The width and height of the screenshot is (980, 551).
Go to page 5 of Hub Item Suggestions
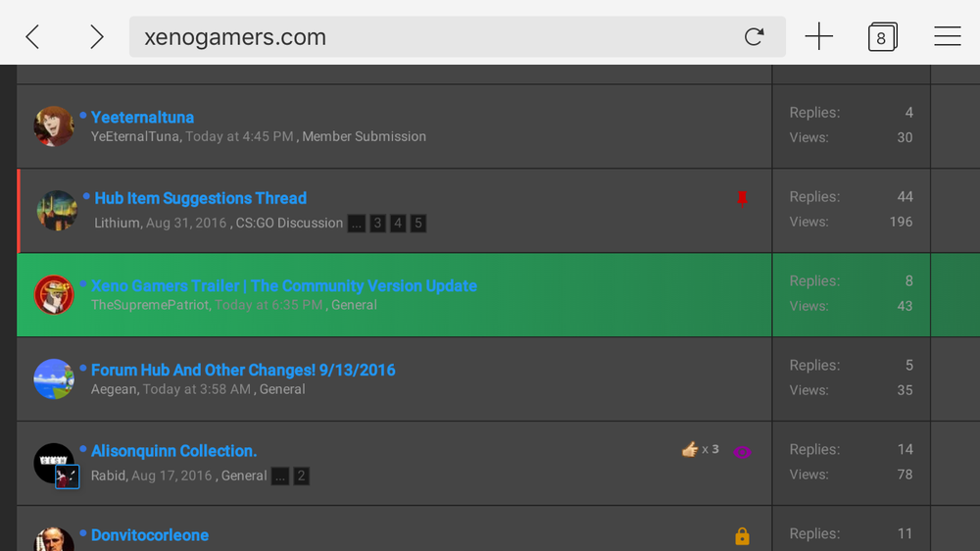(418, 224)
